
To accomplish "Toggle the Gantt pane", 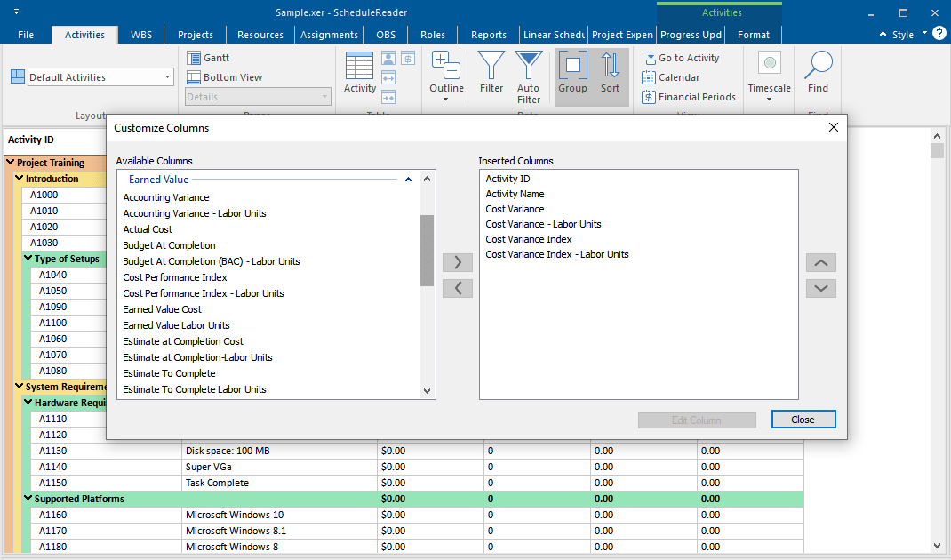I will tap(208, 58).
